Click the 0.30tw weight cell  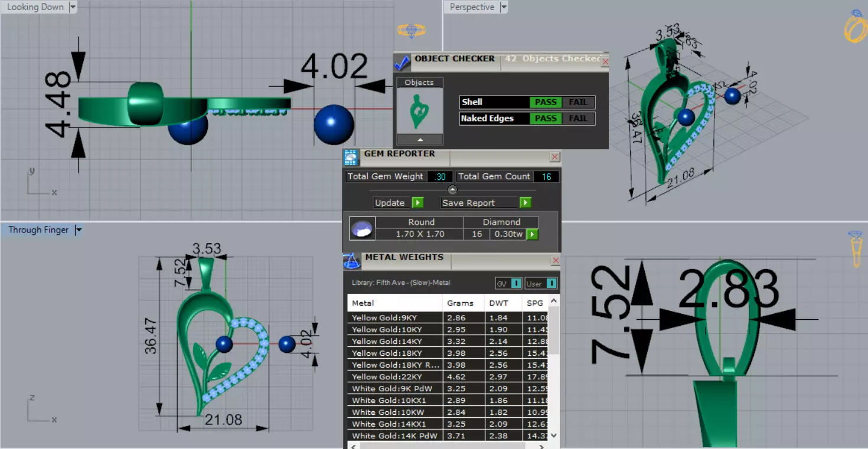pyautogui.click(x=508, y=234)
